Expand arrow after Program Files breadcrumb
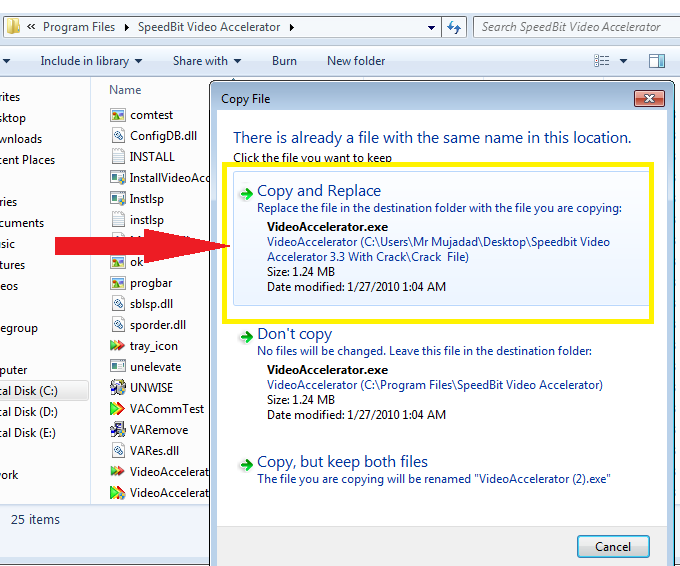Image resolution: width=680 pixels, height=566 pixels. 127,27
